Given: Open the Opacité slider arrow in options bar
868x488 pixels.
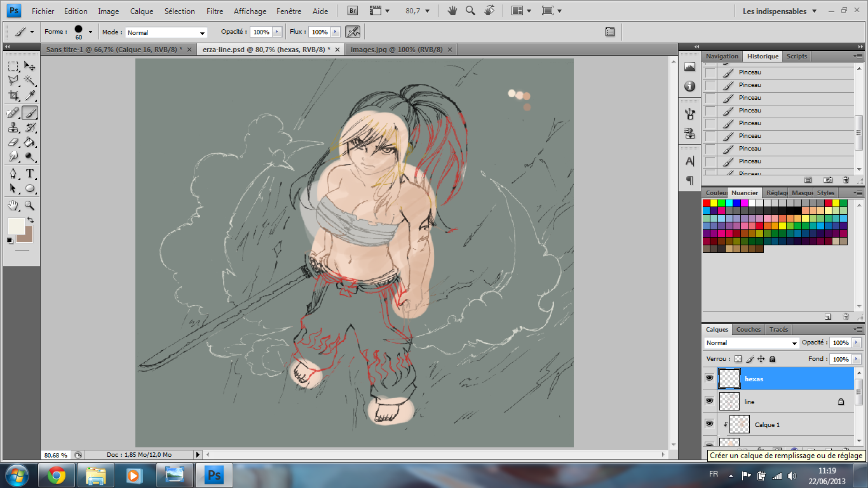Looking at the screenshot, I should click(277, 32).
